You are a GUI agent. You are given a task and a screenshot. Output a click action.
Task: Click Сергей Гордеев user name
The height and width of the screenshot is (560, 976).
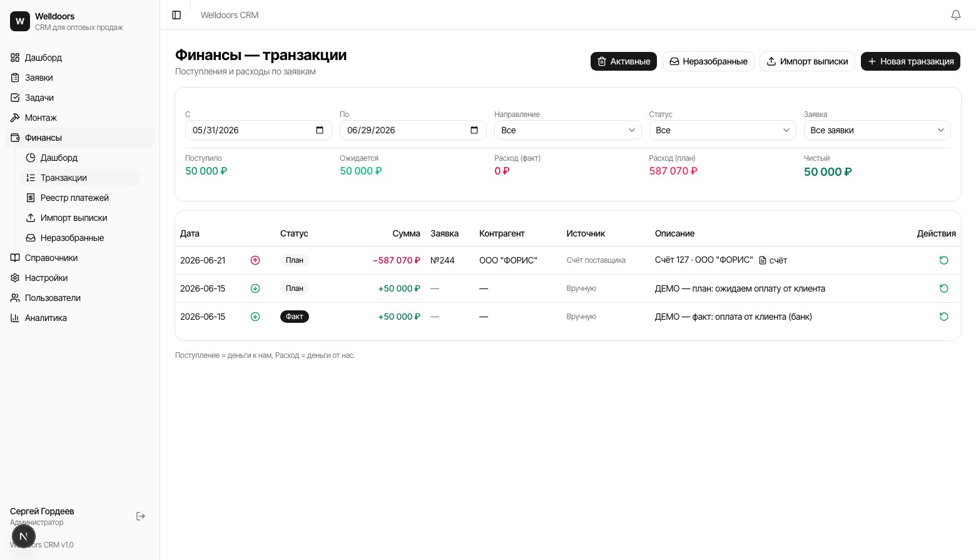(42, 511)
